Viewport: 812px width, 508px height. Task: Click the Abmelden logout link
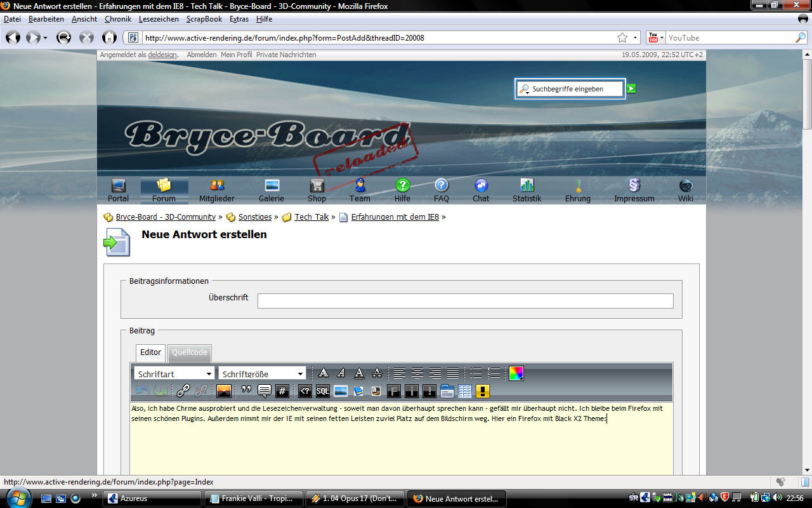(x=202, y=55)
